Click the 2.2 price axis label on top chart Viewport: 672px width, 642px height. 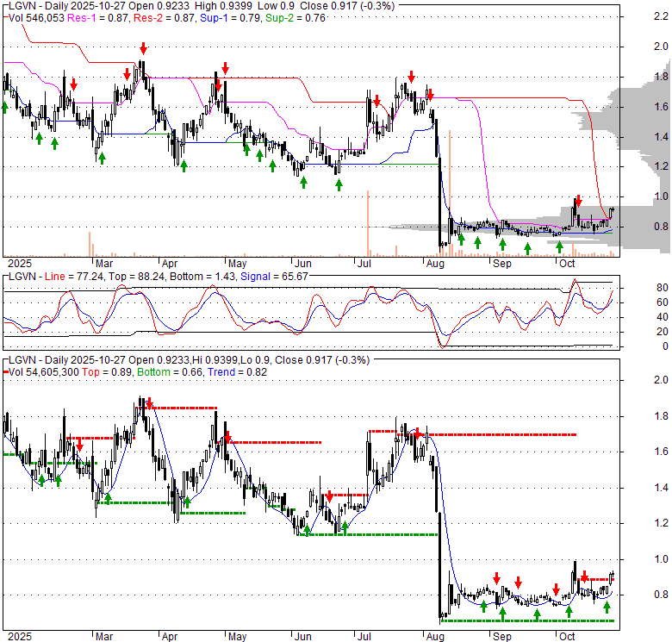[x=661, y=16]
